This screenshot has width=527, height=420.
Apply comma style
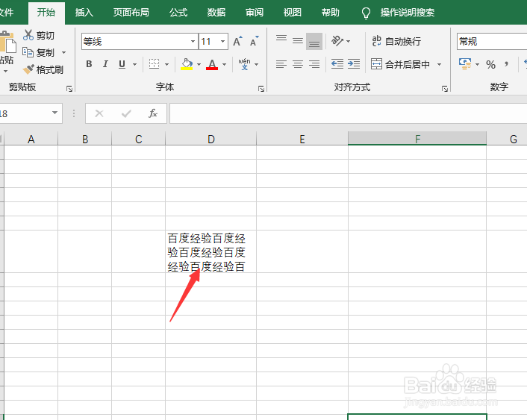tap(507, 64)
